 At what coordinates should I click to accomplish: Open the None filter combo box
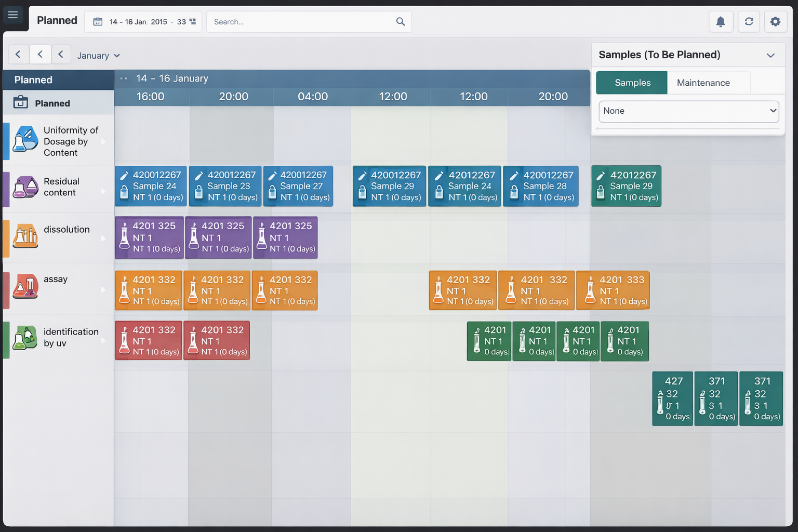point(688,111)
